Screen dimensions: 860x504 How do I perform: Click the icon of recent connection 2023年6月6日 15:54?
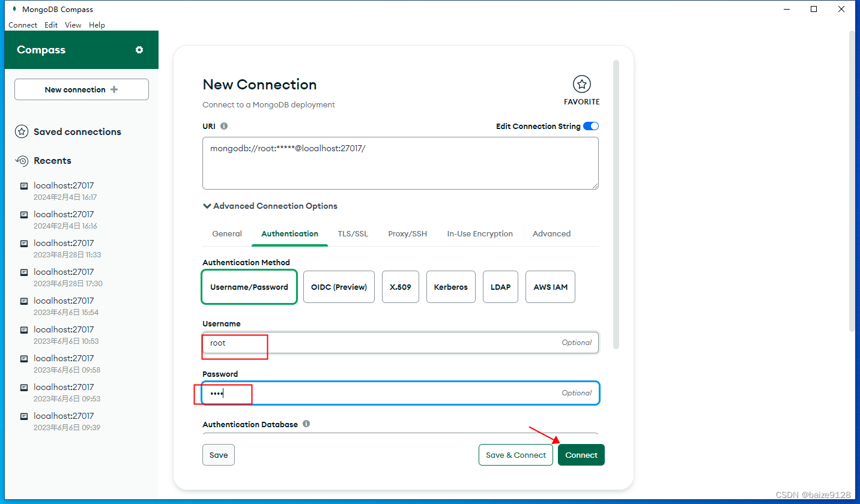24,301
